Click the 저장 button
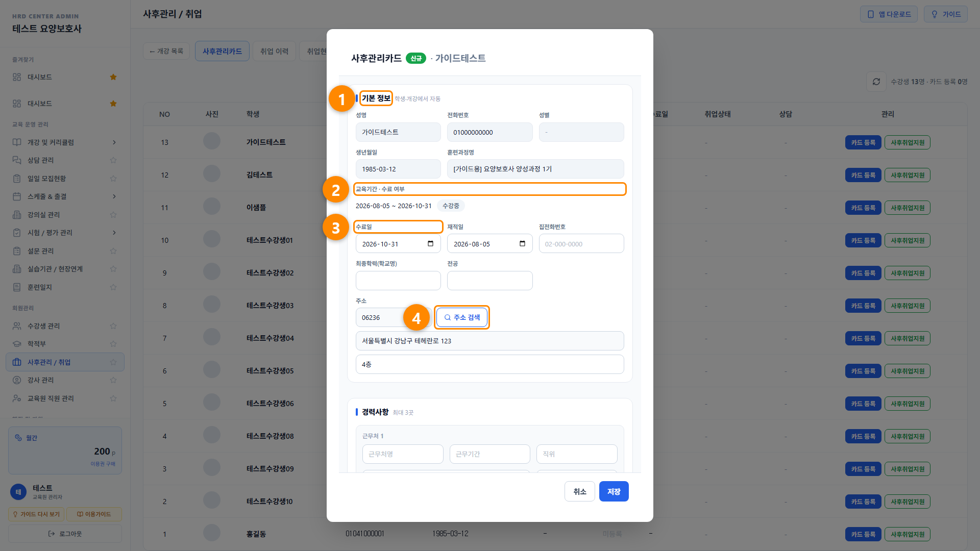 [x=614, y=491]
